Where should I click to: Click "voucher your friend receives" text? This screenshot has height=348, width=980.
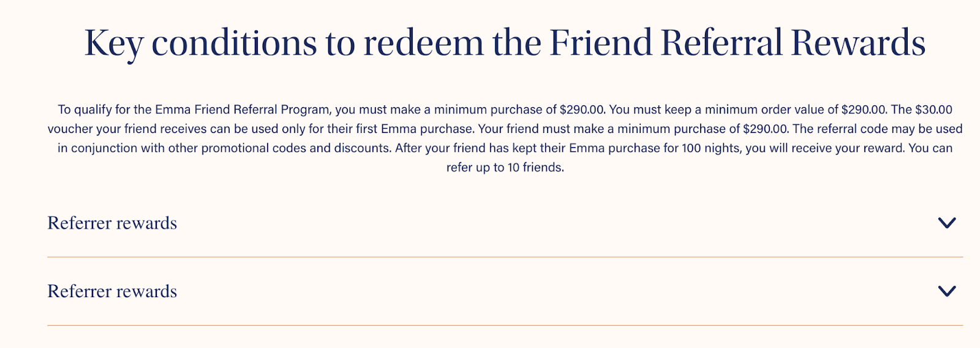click(x=127, y=129)
